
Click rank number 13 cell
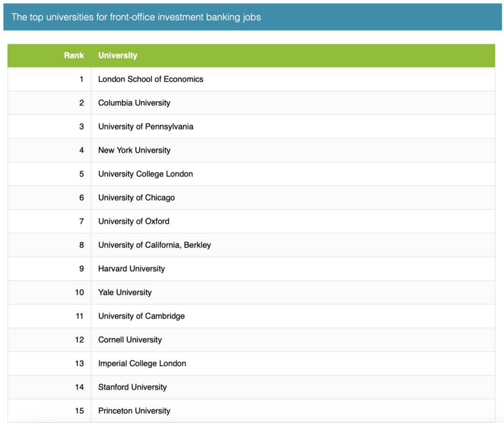49,364
